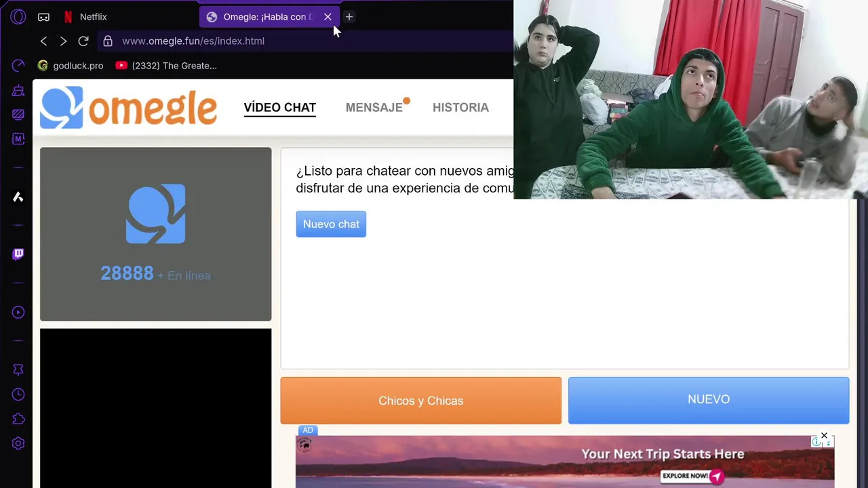Open the MENSAJE menu item

(x=374, y=107)
